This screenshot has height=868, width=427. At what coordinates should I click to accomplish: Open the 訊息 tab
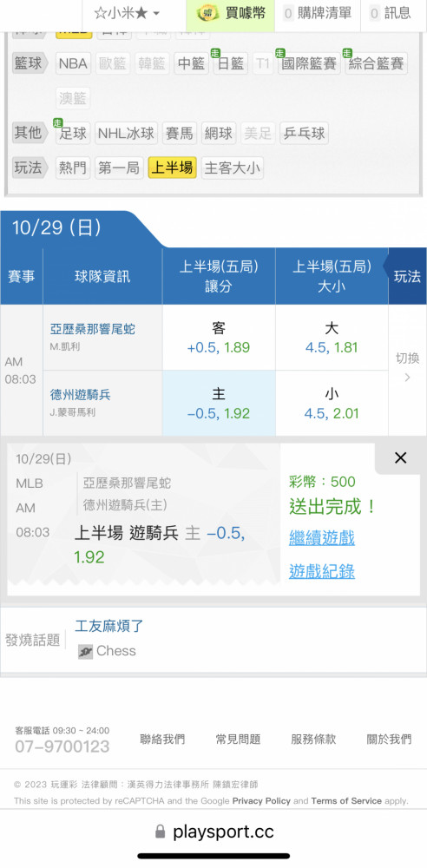tap(391, 13)
